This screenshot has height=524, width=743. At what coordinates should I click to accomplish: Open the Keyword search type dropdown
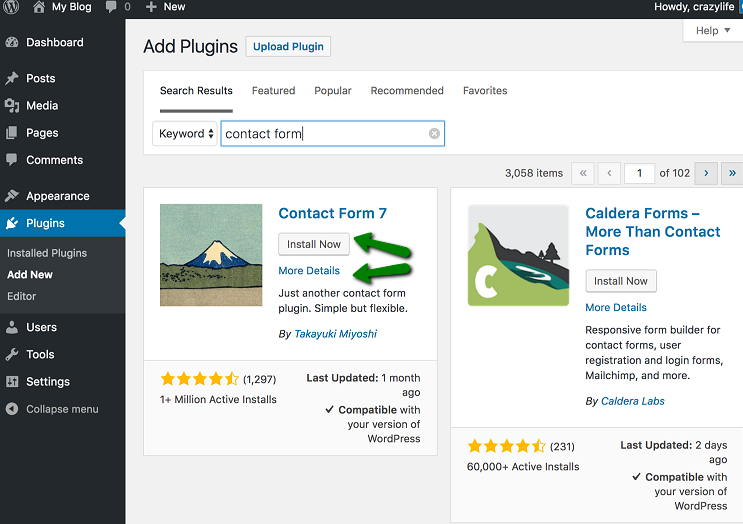pos(185,134)
